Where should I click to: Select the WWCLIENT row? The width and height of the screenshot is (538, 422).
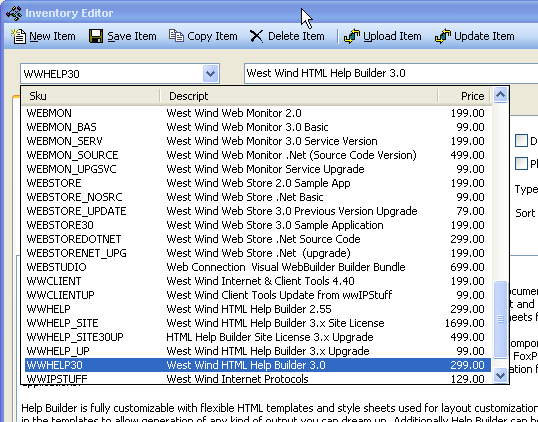258,281
